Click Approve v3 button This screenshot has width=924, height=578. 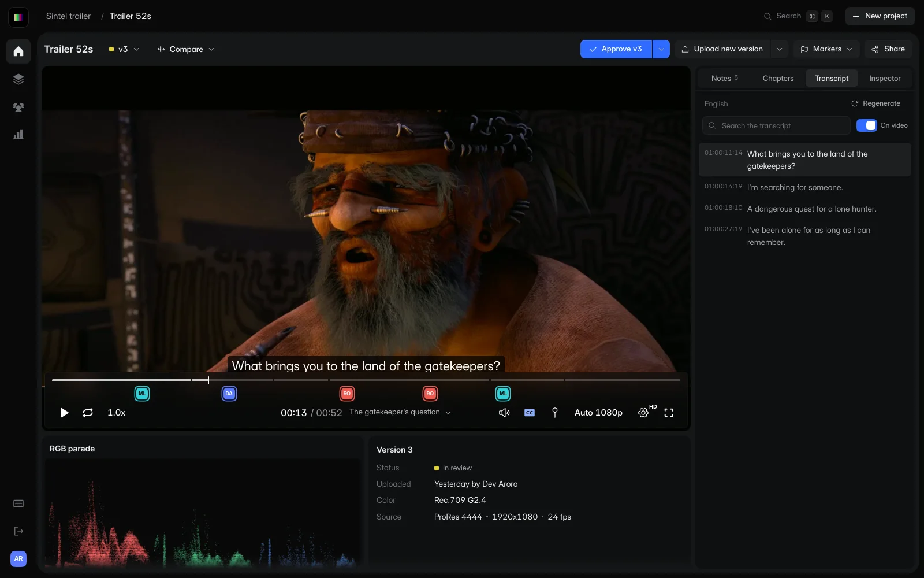tap(616, 49)
